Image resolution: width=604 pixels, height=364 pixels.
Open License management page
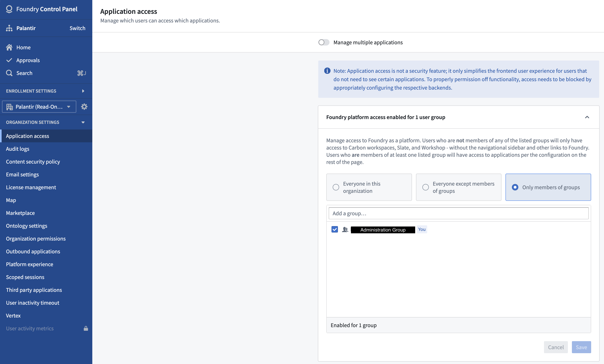(46, 187)
